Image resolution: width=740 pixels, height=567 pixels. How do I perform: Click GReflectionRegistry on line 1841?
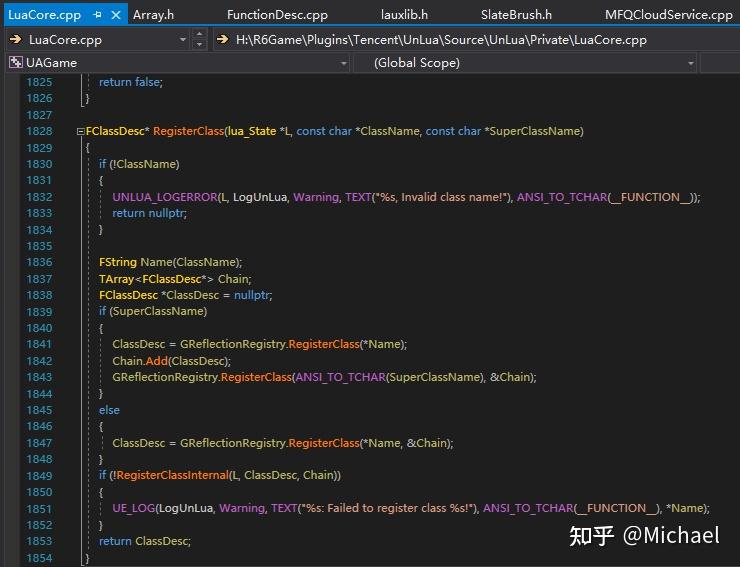point(233,344)
